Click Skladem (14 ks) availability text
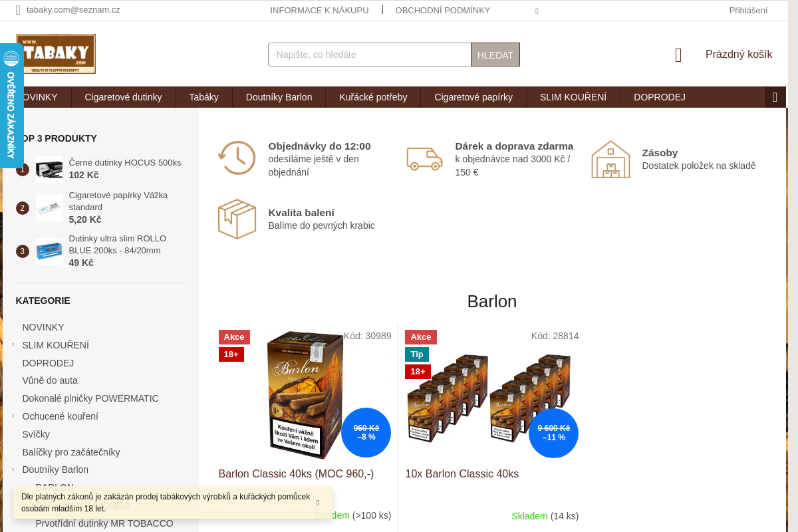 (545, 516)
